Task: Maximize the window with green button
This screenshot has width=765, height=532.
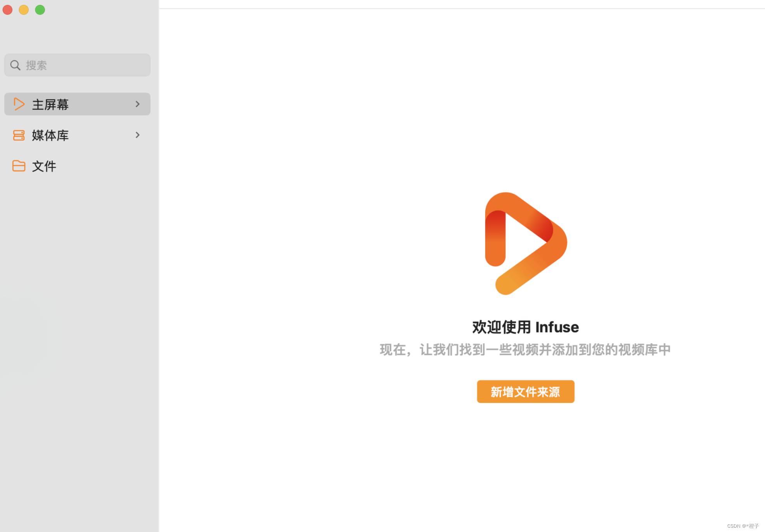Action: (40, 10)
